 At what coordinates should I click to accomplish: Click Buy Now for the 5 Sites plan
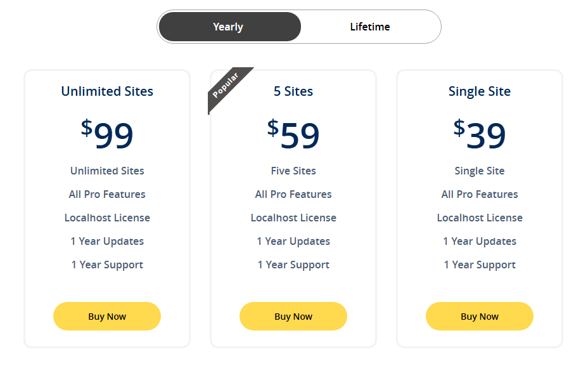pyautogui.click(x=293, y=316)
